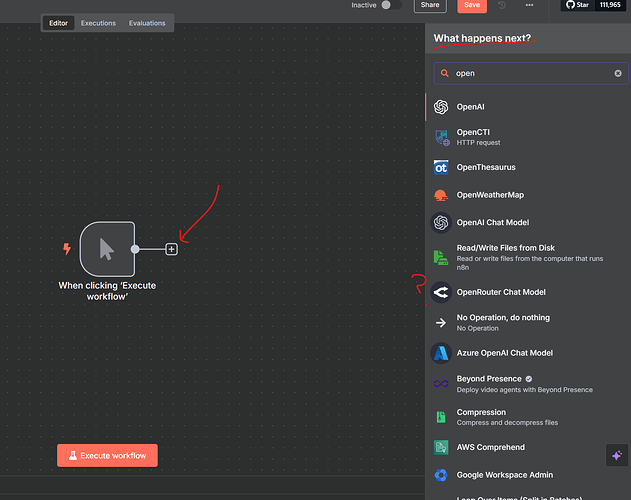This screenshot has height=500, width=631.
Task: Select 'Compression' node entry
Action: (x=528, y=417)
